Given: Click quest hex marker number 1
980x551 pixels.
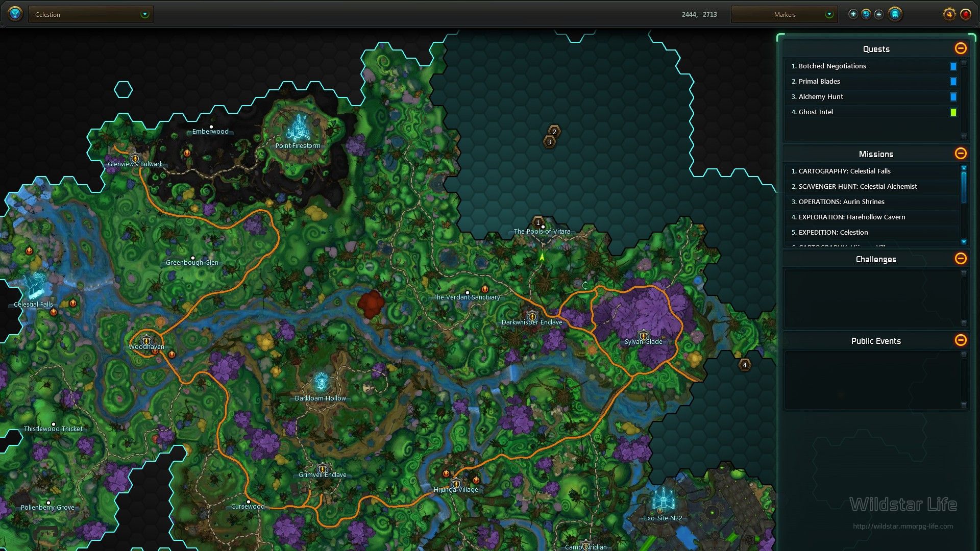Looking at the screenshot, I should pos(538,223).
